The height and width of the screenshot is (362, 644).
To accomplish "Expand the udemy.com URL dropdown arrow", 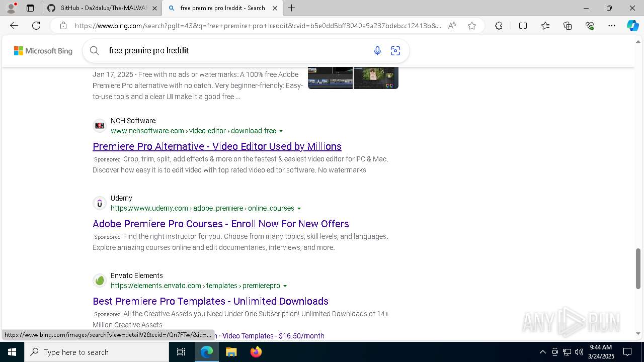I will [x=299, y=209].
